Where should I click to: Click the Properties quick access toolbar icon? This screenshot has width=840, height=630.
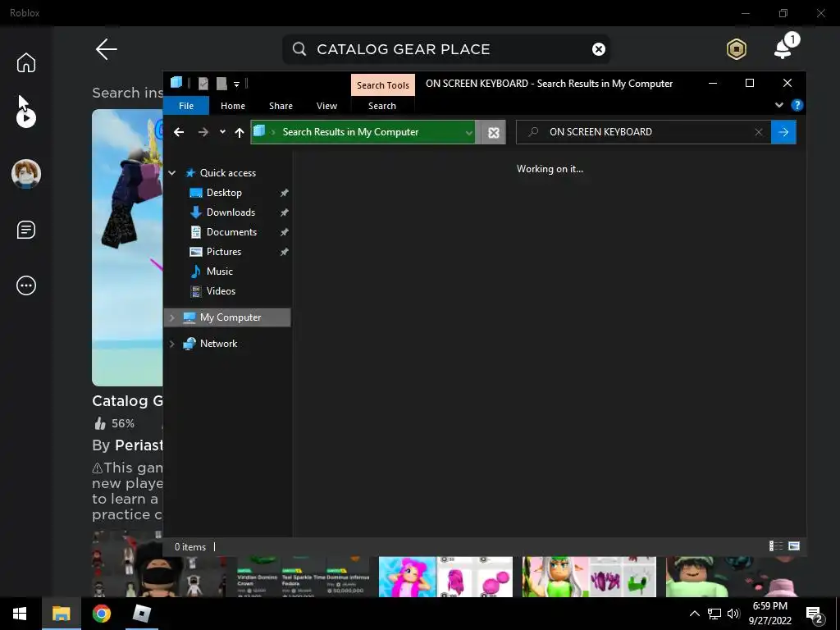click(x=203, y=84)
